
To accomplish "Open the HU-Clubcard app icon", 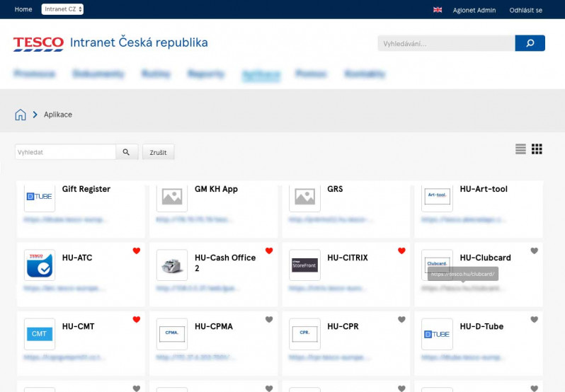I will tap(437, 265).
